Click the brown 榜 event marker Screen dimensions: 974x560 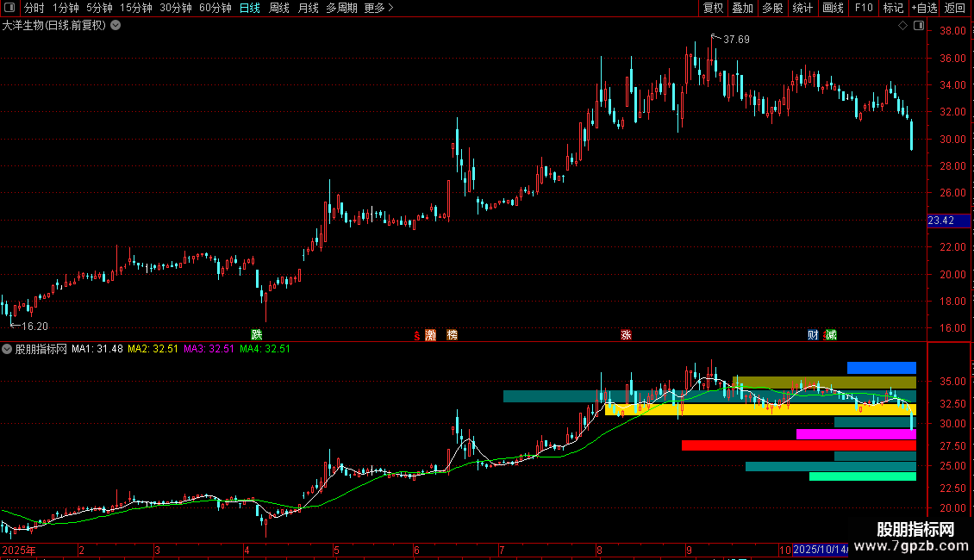453,335
